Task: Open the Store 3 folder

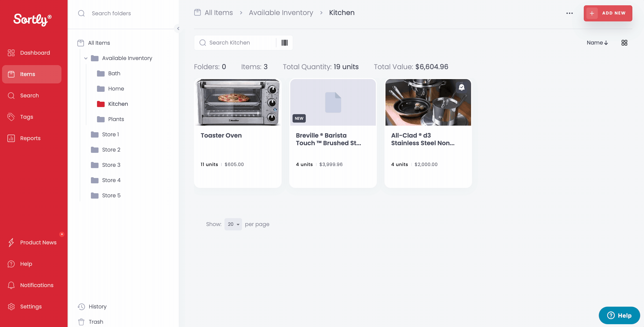Action: click(111, 165)
